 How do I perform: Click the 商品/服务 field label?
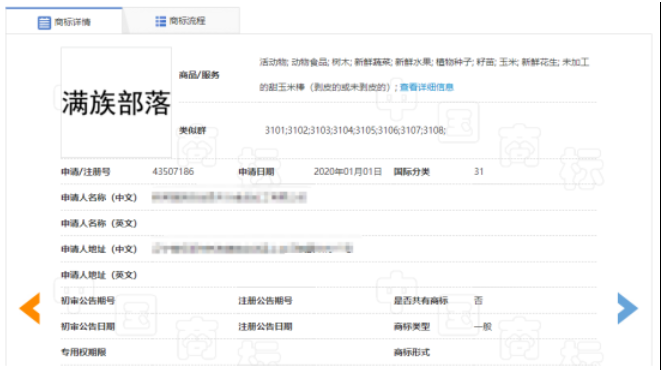199,75
